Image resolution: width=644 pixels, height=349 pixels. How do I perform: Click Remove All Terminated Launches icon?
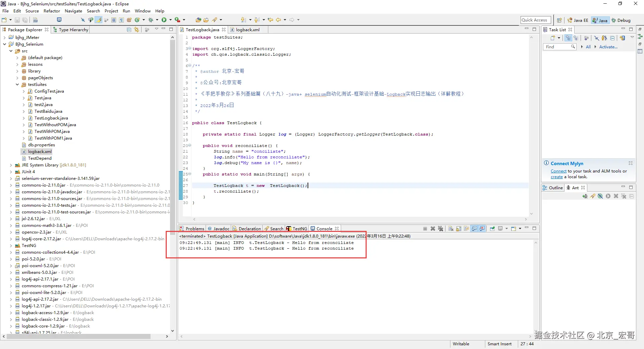441,229
